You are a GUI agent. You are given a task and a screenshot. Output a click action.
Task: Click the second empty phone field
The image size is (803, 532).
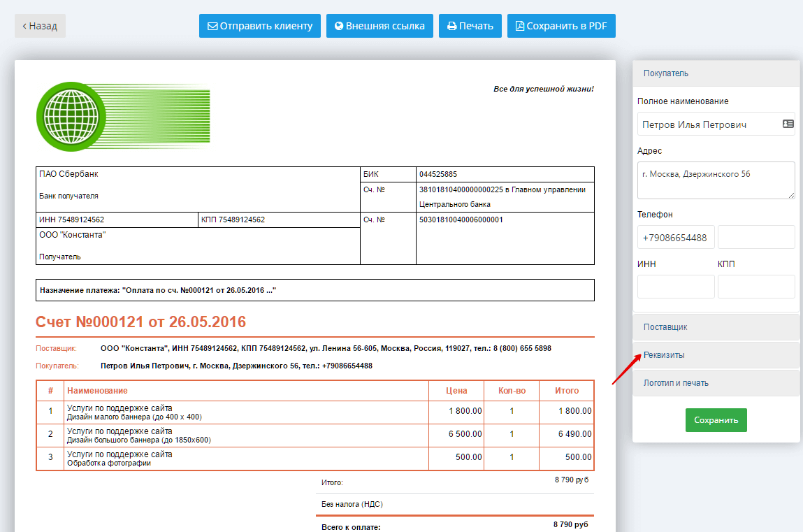(755, 238)
